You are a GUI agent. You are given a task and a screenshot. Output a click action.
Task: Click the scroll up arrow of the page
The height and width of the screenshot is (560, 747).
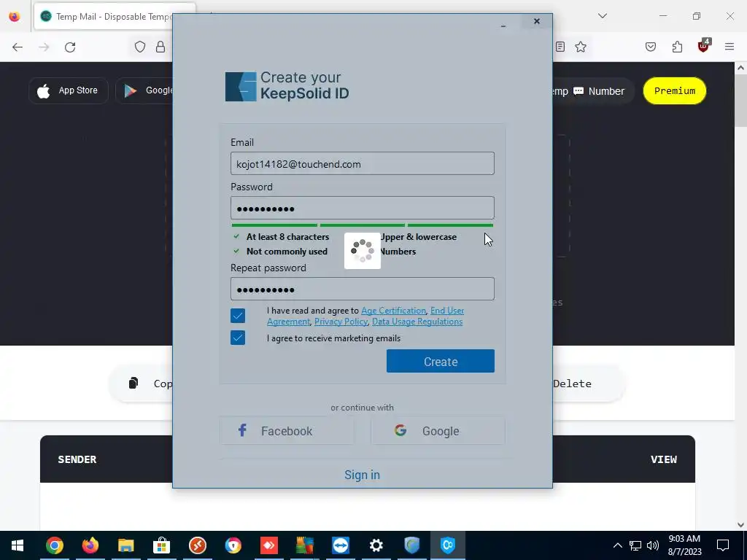click(741, 68)
